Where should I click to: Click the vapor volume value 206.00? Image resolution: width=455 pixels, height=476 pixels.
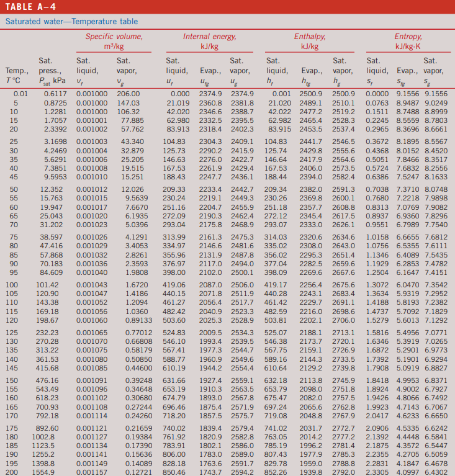point(128,94)
